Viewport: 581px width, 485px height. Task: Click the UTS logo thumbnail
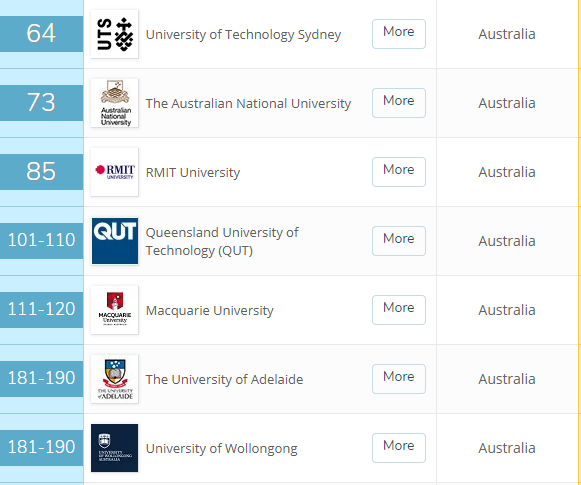tap(114, 34)
